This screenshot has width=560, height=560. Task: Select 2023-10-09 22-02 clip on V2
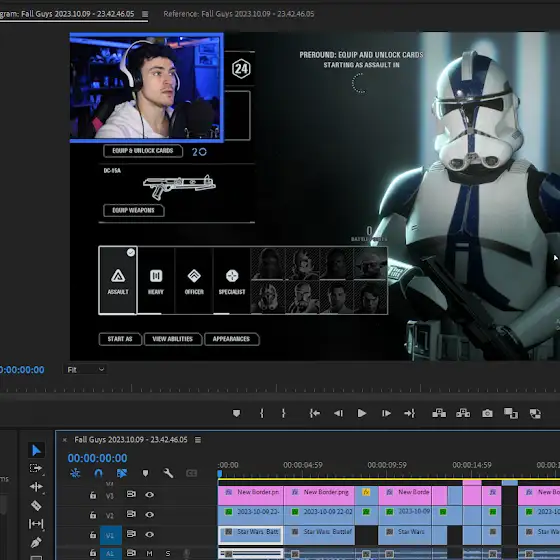(x=319, y=515)
